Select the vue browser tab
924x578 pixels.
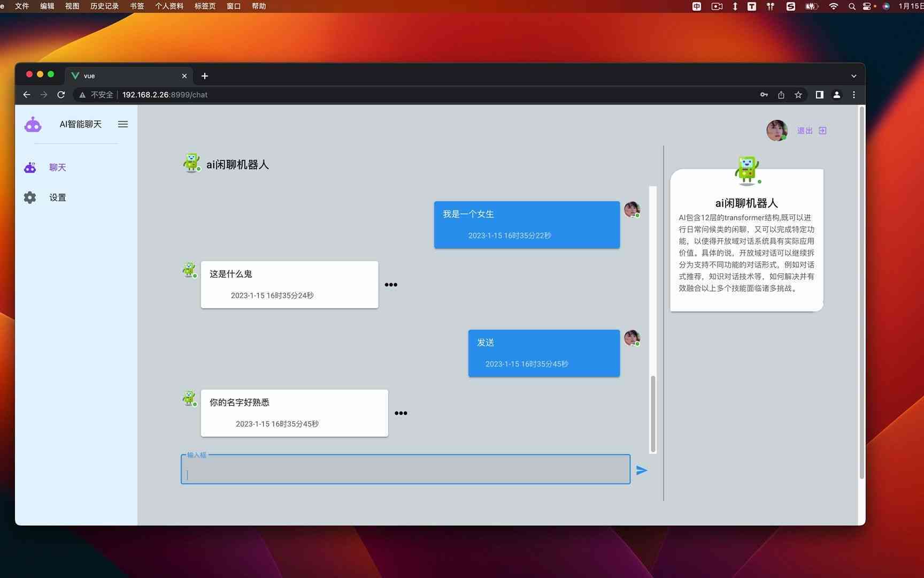click(128, 76)
